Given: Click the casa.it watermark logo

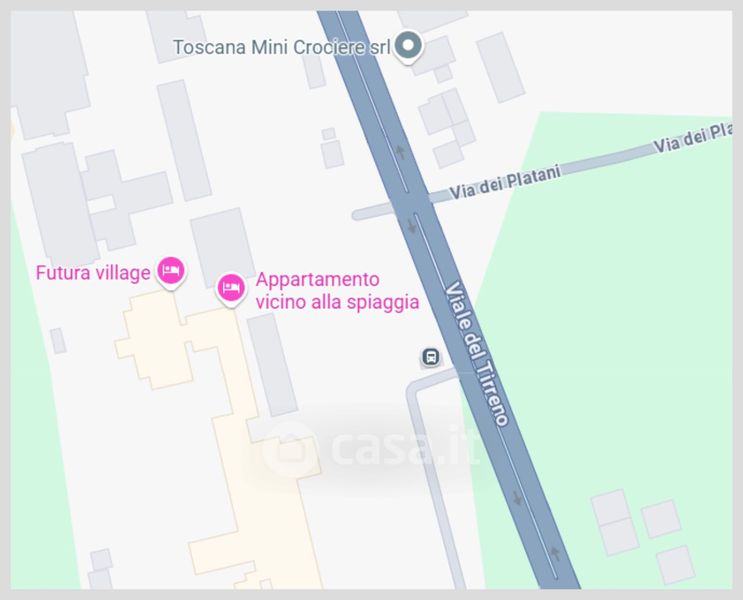Looking at the screenshot, I should [x=368, y=448].
